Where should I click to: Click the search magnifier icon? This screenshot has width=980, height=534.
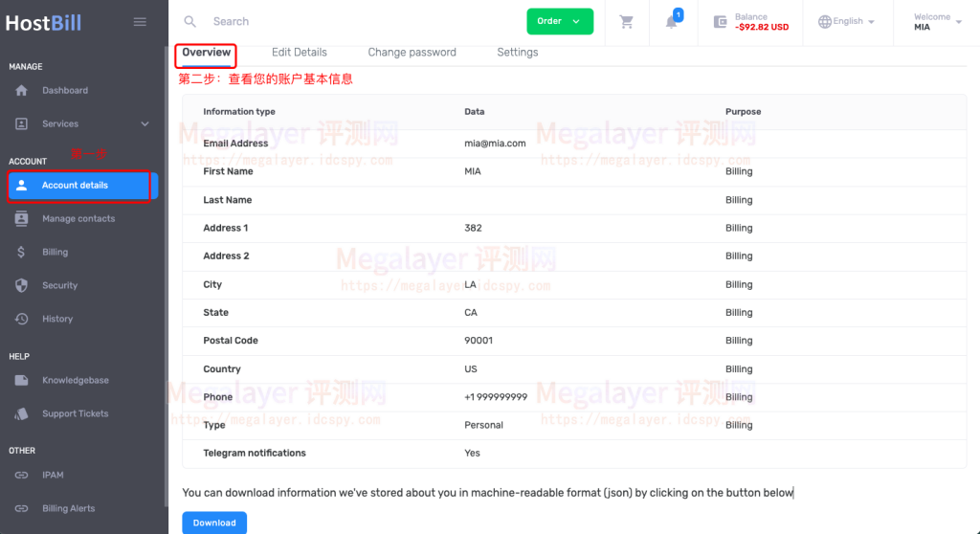click(x=190, y=22)
